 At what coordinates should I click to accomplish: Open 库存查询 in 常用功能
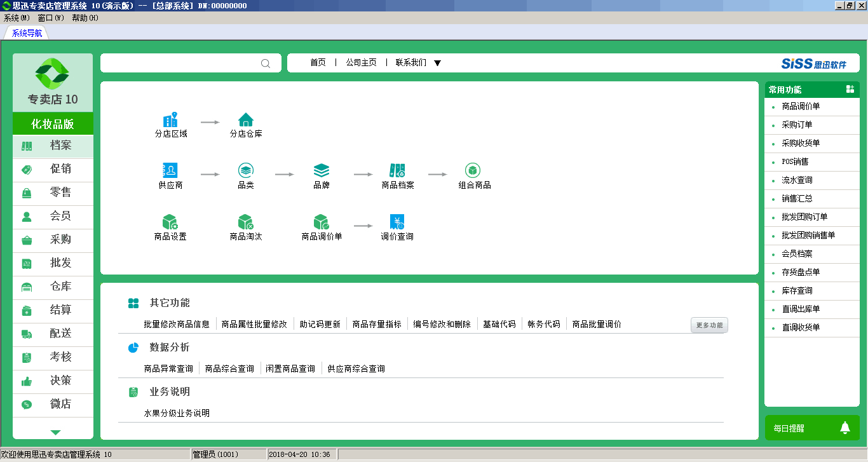[x=812, y=291]
